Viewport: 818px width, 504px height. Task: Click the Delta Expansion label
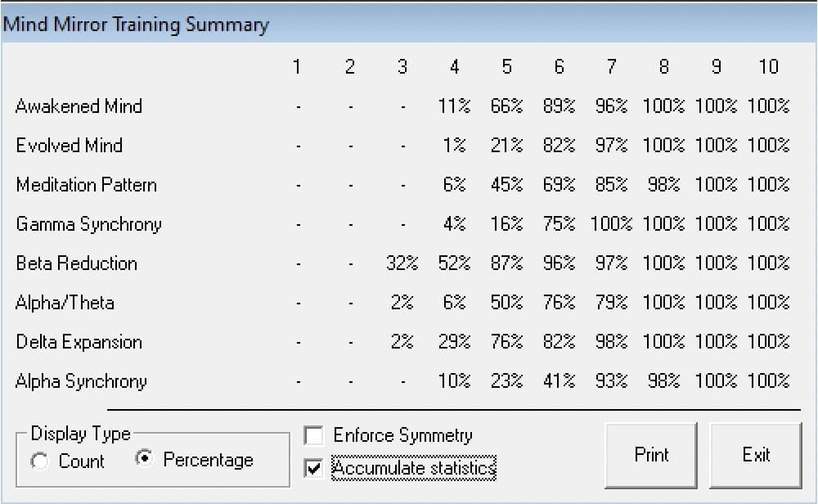(79, 342)
